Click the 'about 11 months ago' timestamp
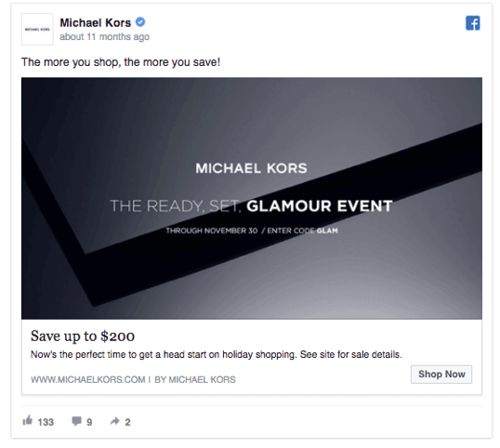This screenshot has height=448, width=500. [x=104, y=37]
